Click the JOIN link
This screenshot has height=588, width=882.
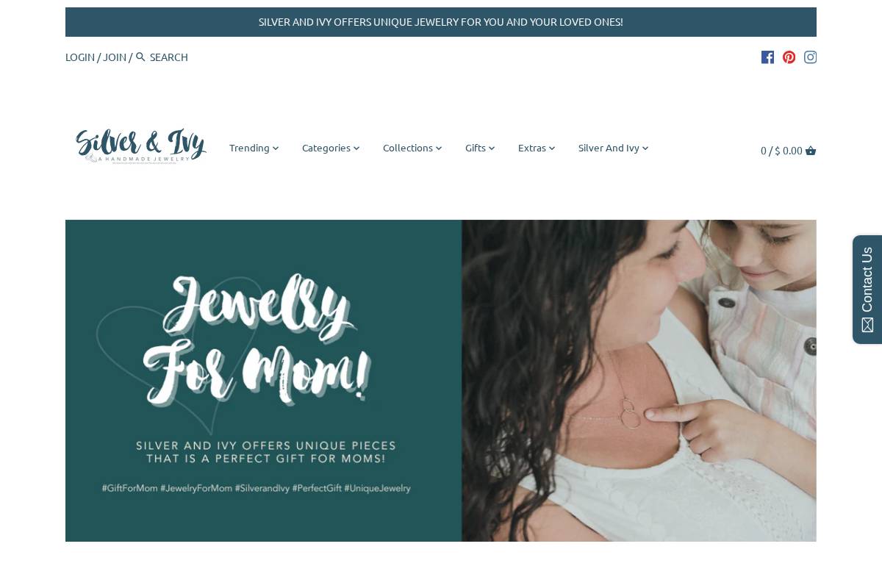[x=115, y=57]
